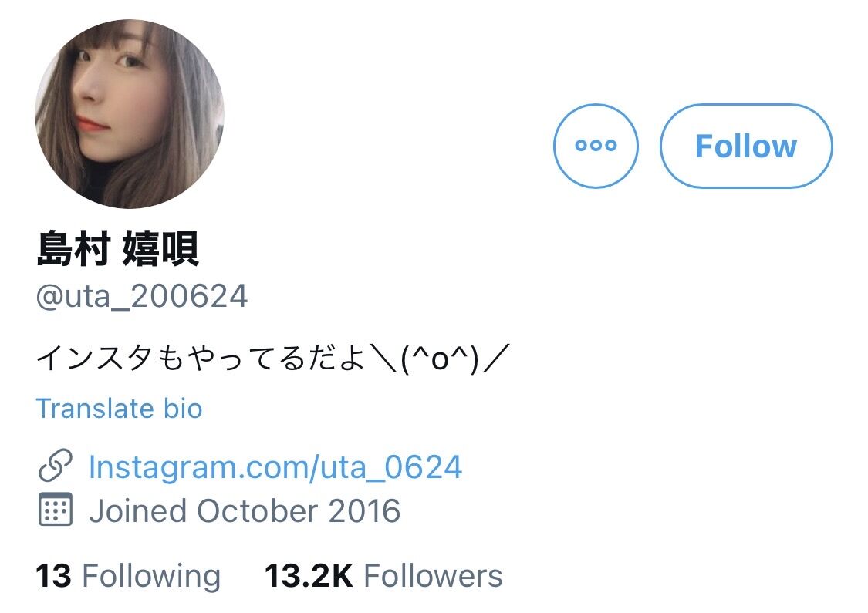Click the word Follow inside the button
This screenshot has width=868, height=613.
[745, 146]
